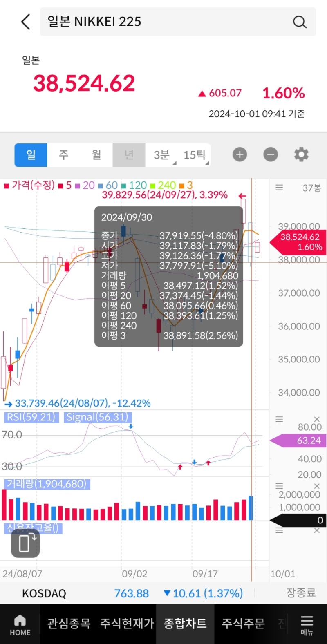Tap the 가격(수정) legend label
327x644 pixels.
point(29,185)
